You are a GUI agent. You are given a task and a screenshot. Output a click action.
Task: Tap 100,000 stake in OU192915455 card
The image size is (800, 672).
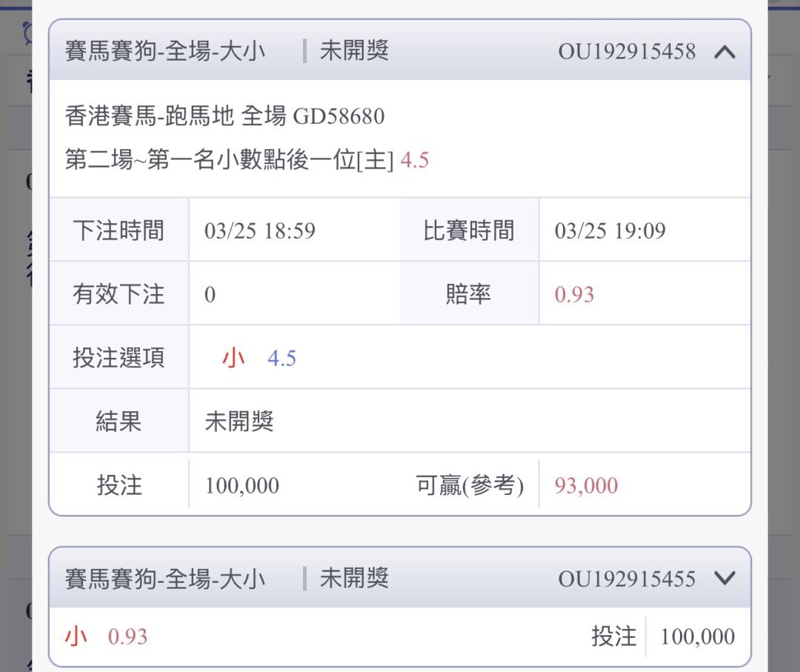click(x=697, y=636)
